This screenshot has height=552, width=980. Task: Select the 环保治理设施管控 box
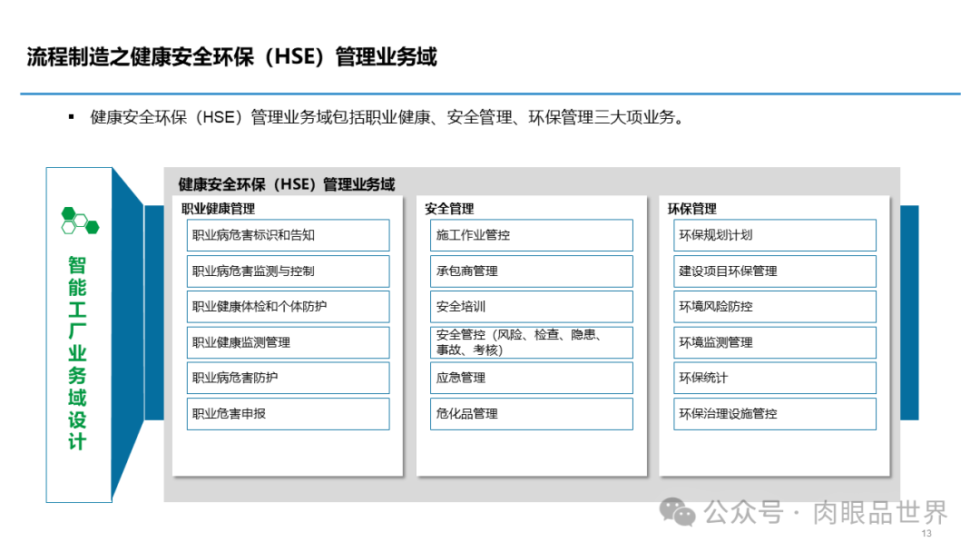click(775, 414)
